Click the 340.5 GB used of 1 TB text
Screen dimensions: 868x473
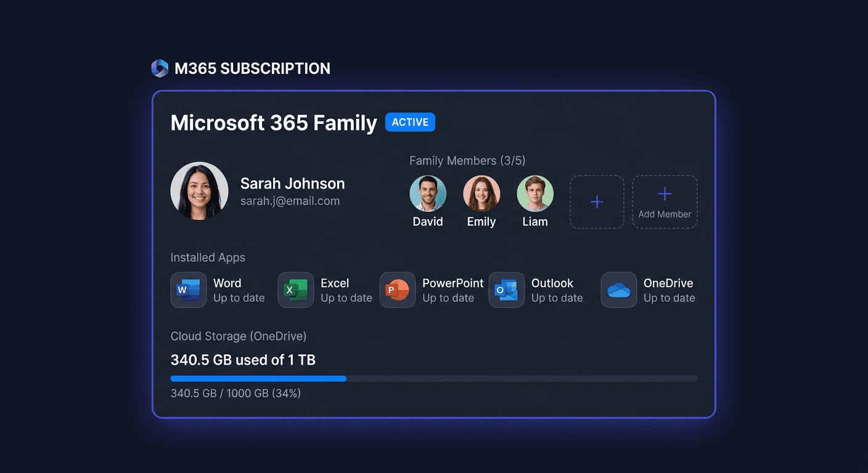242,360
